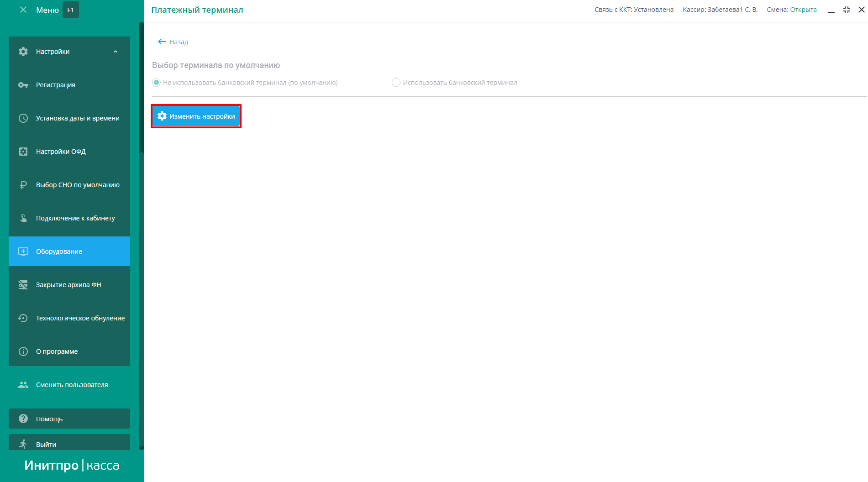This screenshot has height=482, width=868.
Task: Click Связь с ККТ: Установлена status
Action: click(x=634, y=10)
